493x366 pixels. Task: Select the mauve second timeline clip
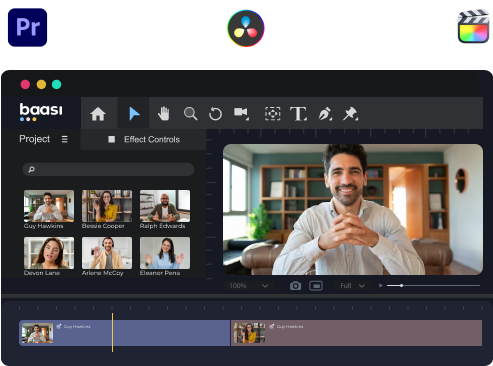pyautogui.click(x=357, y=333)
